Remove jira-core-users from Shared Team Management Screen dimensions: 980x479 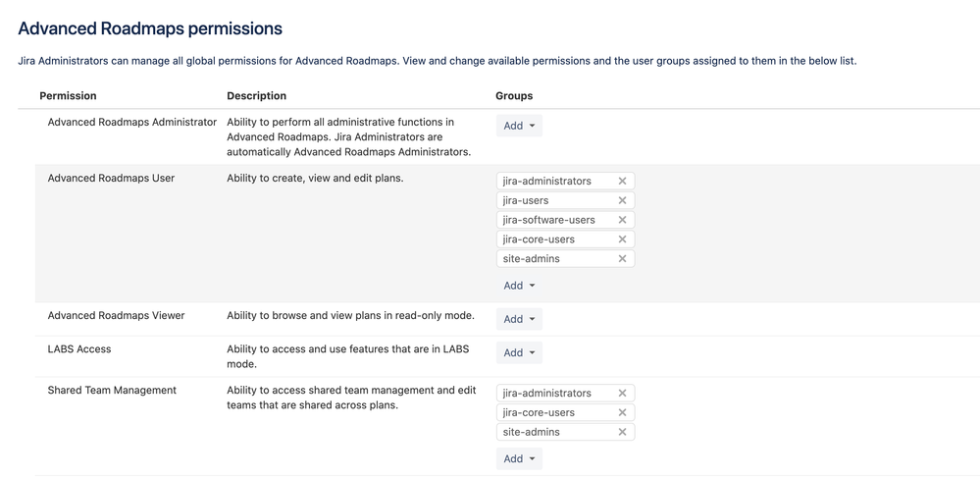[622, 412]
